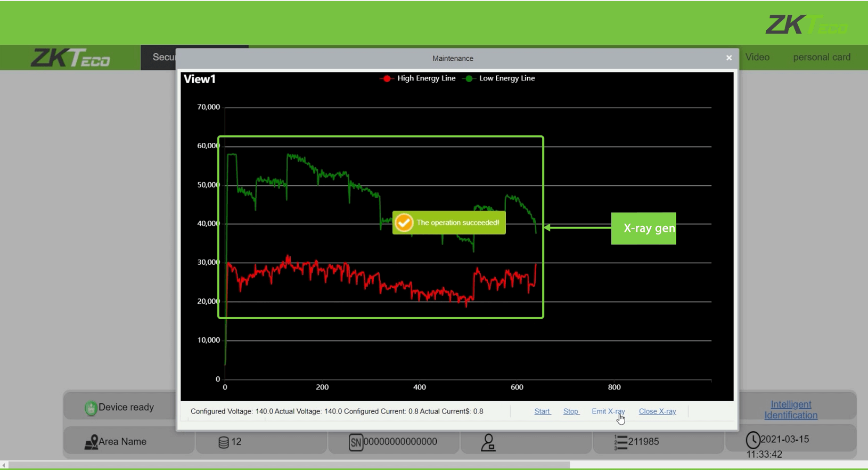868x470 pixels.
Task: Click the operation succeeded notification message
Action: tap(449, 223)
